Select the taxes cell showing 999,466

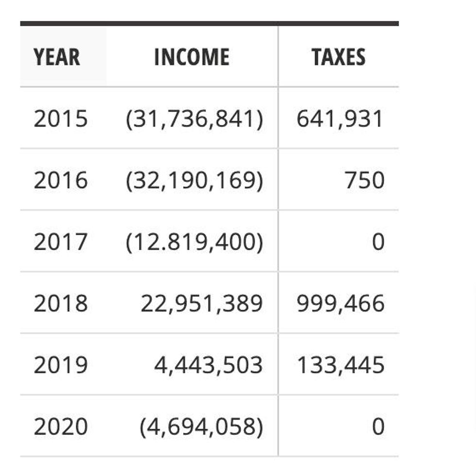point(340,304)
